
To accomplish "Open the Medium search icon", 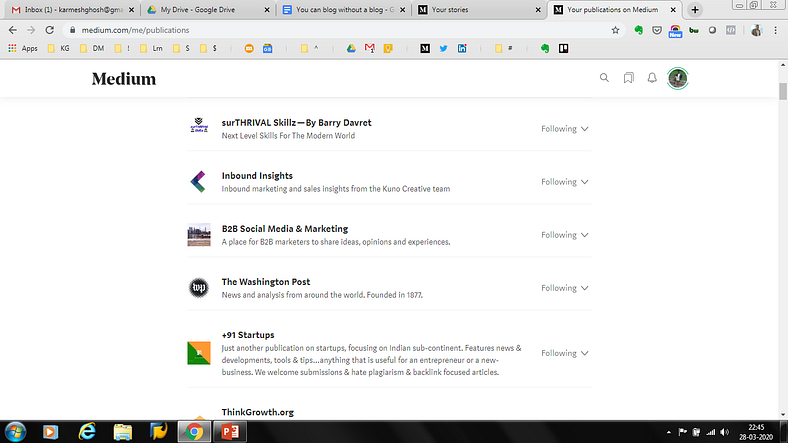I will 604,78.
